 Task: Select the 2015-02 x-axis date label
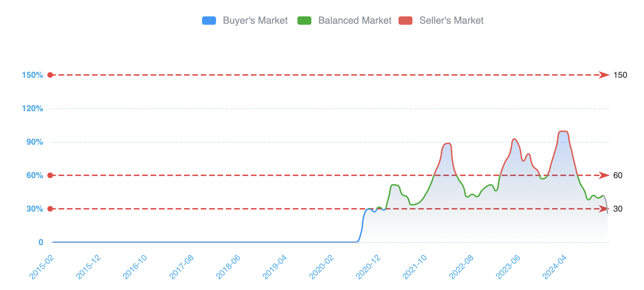42,267
